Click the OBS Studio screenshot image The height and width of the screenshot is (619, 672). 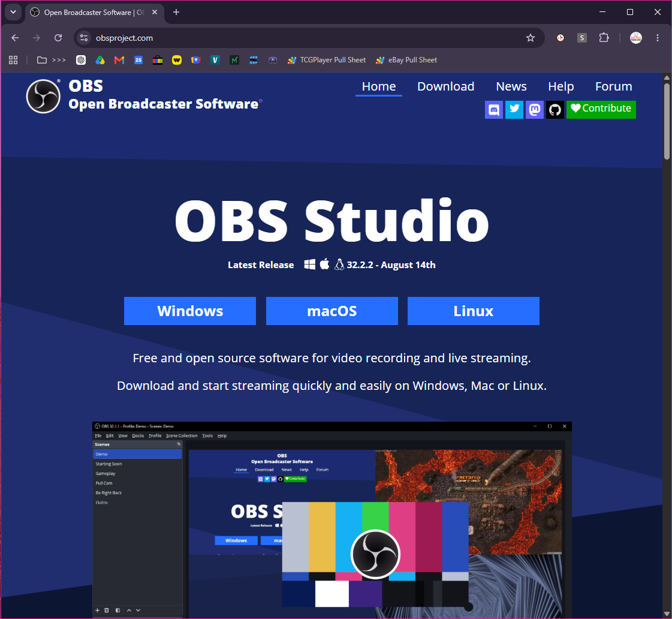pos(332,519)
